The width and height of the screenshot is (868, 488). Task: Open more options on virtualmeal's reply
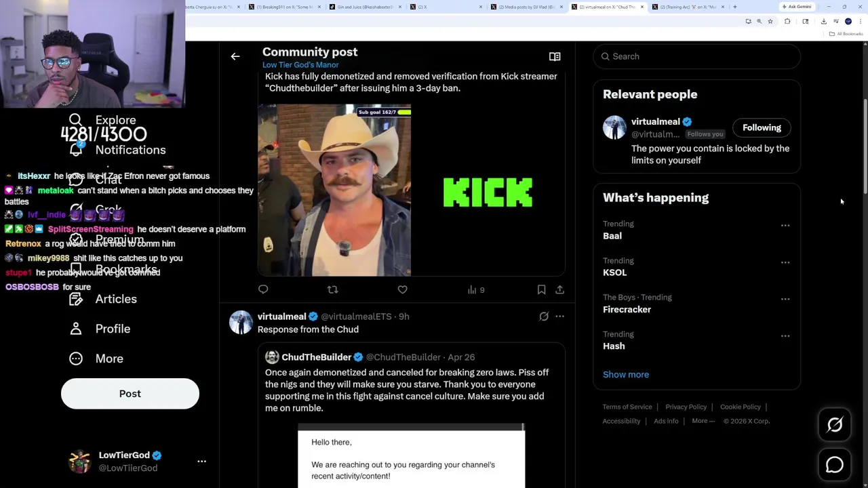(559, 317)
